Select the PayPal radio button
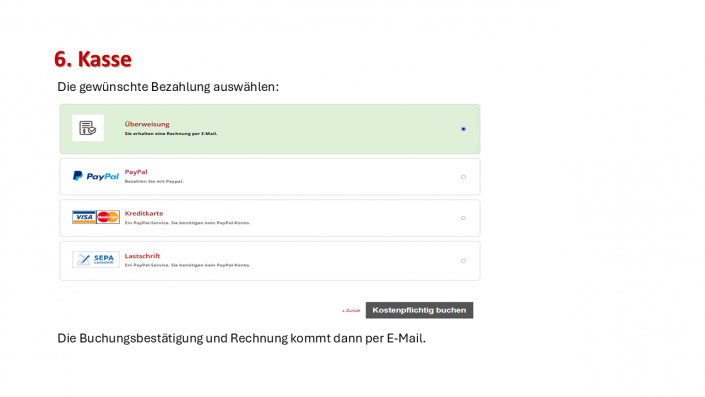Image resolution: width=705 pixels, height=397 pixels. pyautogui.click(x=463, y=177)
